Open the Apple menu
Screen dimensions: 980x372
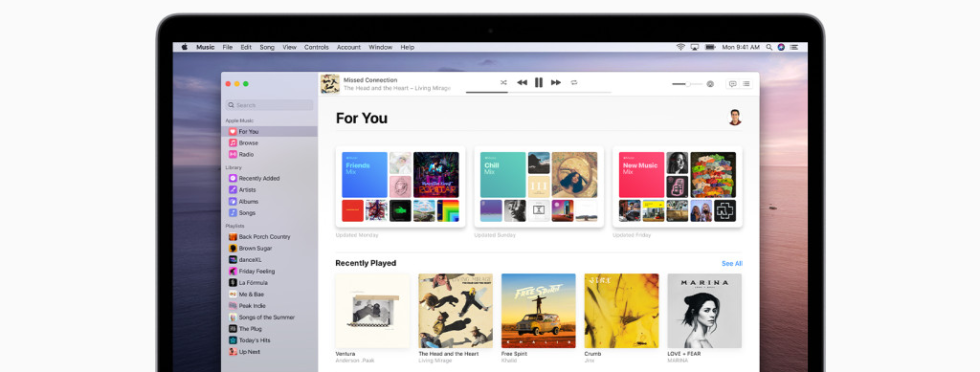click(184, 47)
